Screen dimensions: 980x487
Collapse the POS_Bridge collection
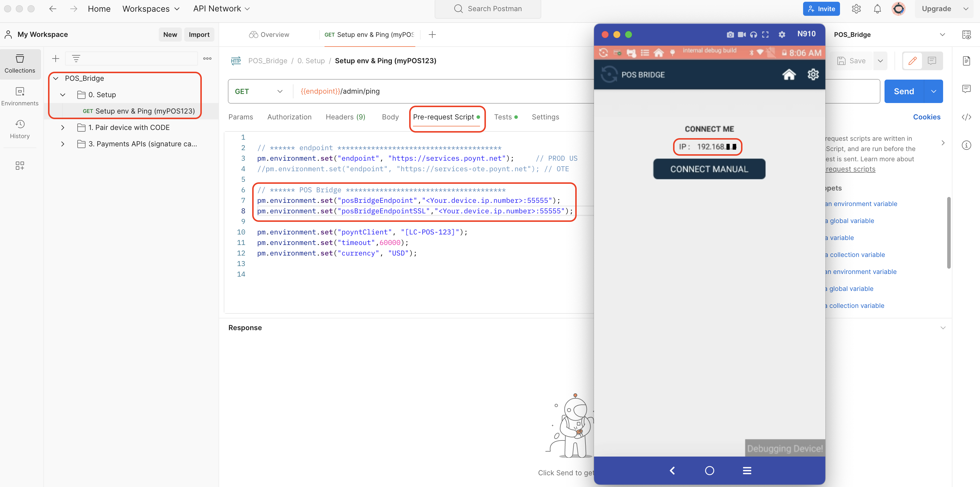[56, 78]
